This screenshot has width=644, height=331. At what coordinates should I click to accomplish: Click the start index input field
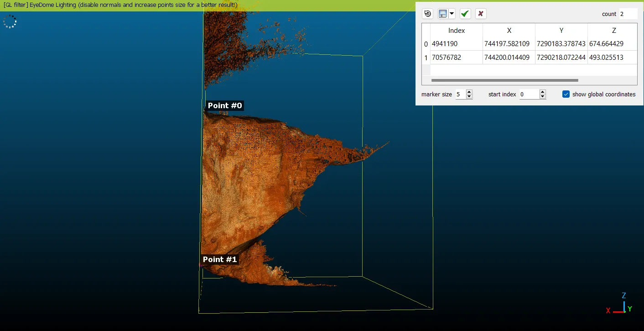point(528,95)
